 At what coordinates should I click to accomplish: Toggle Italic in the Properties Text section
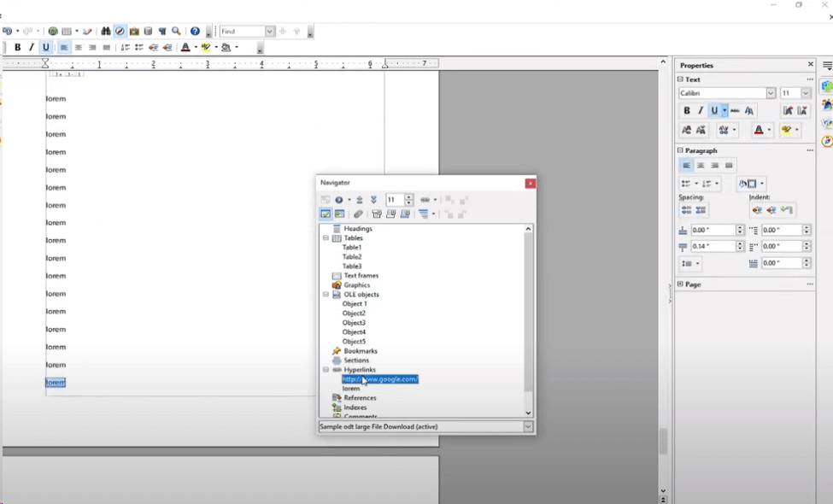coord(701,111)
